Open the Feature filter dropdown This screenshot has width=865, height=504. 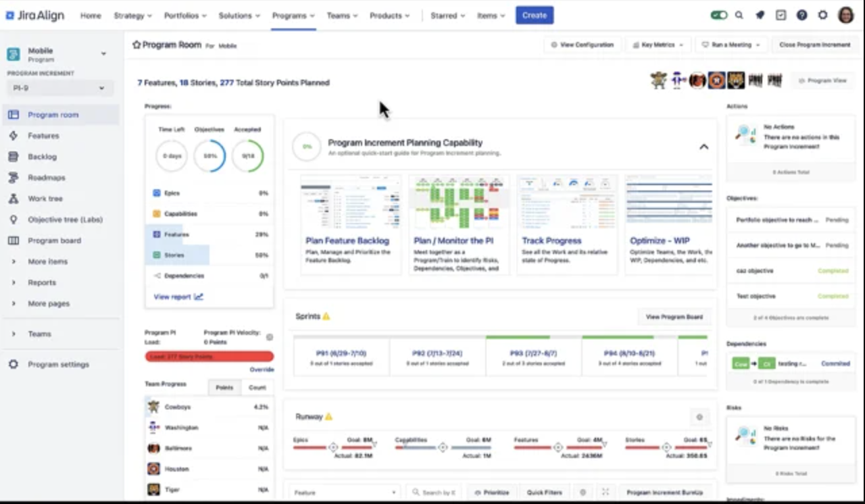[345, 493]
